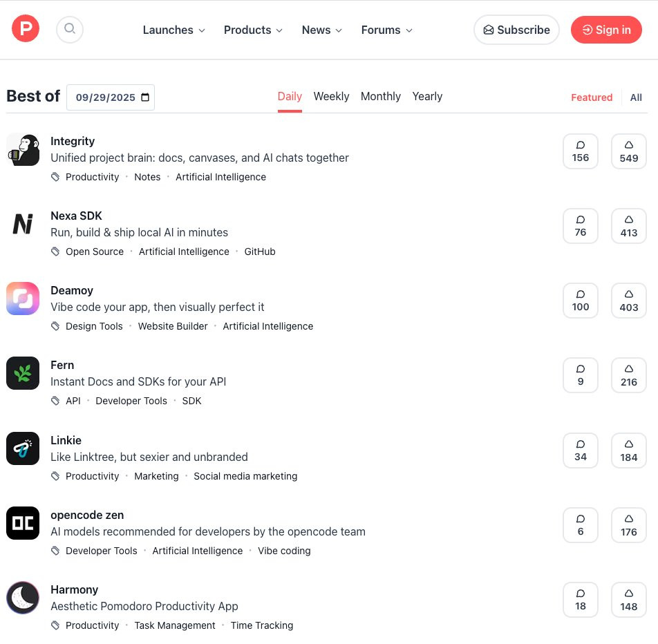
Task: Expand the Products dropdown menu
Action: 254,30
